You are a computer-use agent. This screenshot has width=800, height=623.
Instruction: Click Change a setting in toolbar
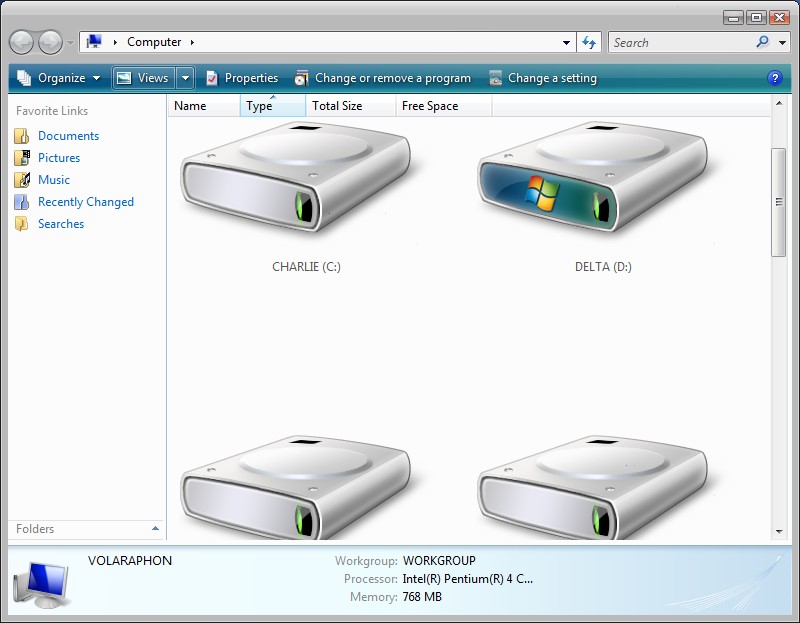coord(542,78)
